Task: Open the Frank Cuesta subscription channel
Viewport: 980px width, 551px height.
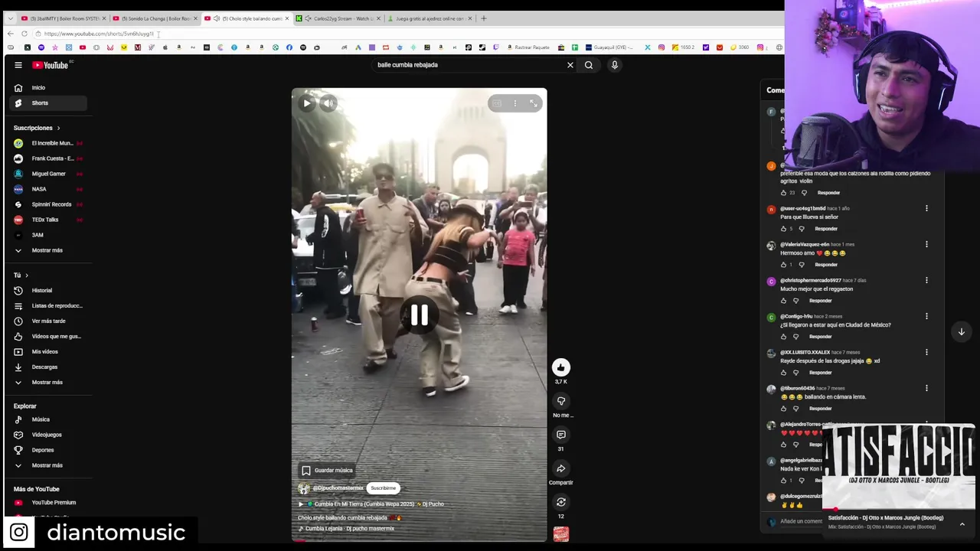Action: click(47, 158)
